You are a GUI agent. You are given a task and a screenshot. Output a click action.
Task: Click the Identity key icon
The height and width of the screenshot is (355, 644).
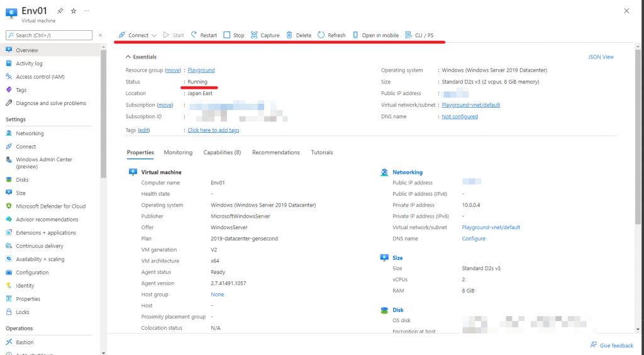[x=9, y=286]
